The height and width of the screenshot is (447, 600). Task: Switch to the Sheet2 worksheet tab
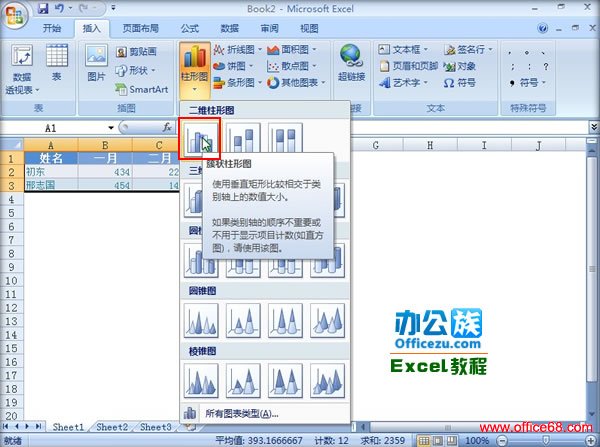tap(112, 427)
